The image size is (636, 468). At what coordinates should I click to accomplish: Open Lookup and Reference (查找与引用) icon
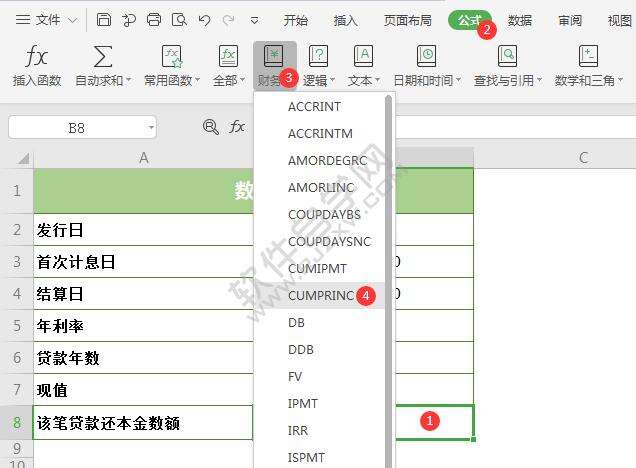pyautogui.click(x=507, y=56)
